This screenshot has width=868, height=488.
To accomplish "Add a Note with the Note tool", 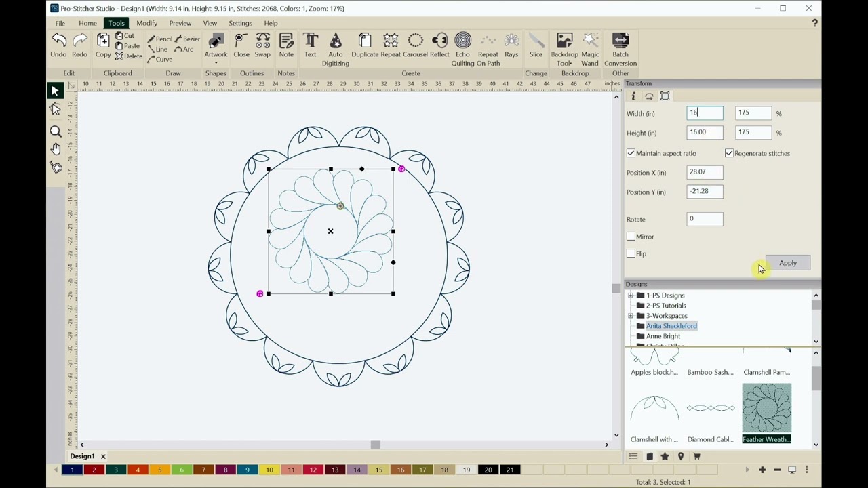I will (286, 45).
